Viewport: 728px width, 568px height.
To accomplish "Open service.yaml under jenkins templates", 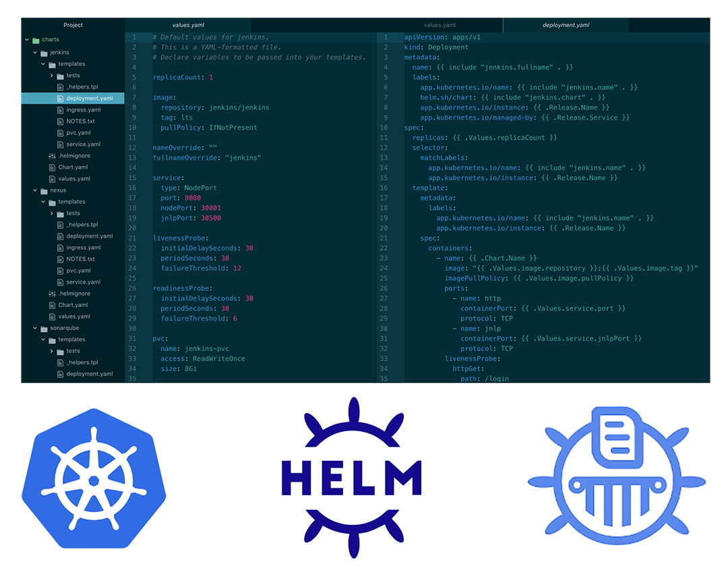I will 83,144.
